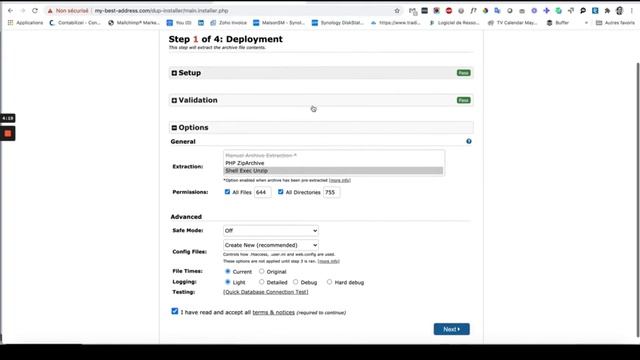Open the Config Files dropdown
640x360 pixels.
[271, 245]
